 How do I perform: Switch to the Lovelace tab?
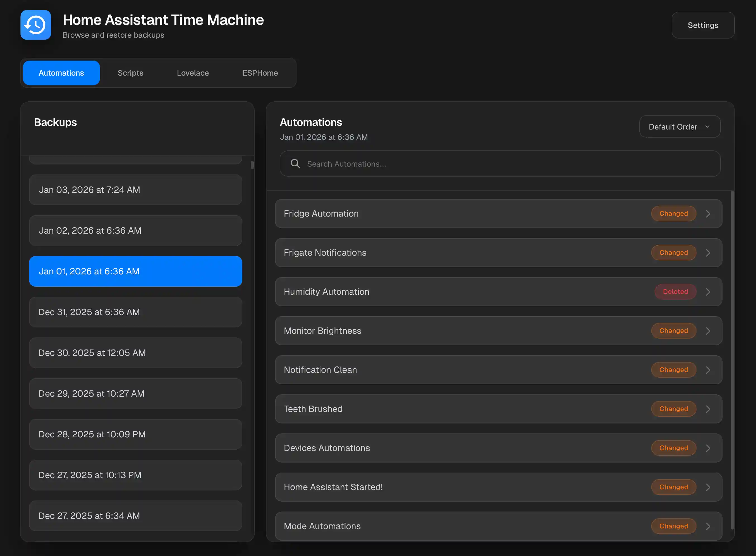193,73
